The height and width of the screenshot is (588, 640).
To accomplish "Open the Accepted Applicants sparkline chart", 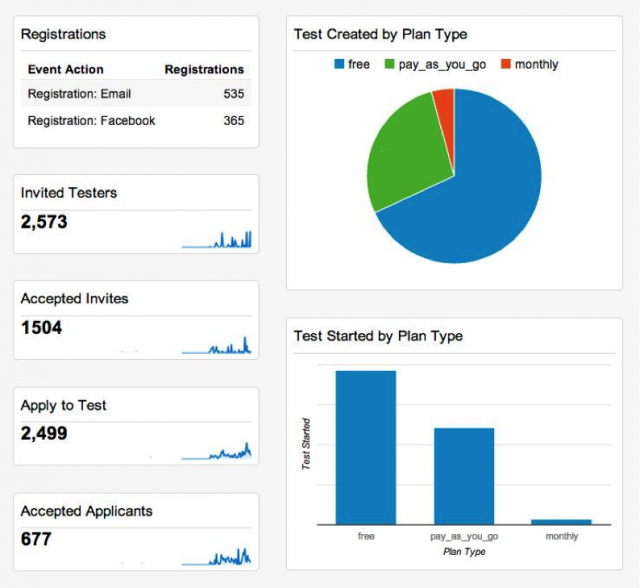I will pos(217,557).
